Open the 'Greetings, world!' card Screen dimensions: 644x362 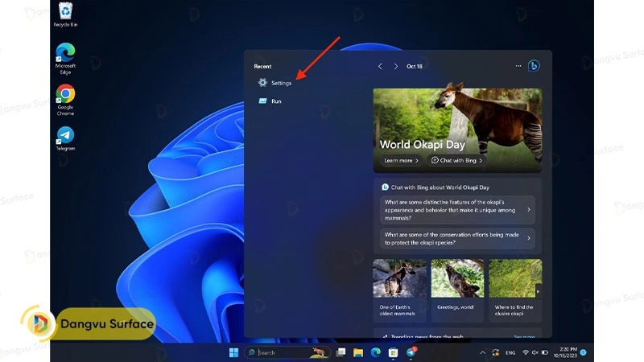pyautogui.click(x=457, y=290)
